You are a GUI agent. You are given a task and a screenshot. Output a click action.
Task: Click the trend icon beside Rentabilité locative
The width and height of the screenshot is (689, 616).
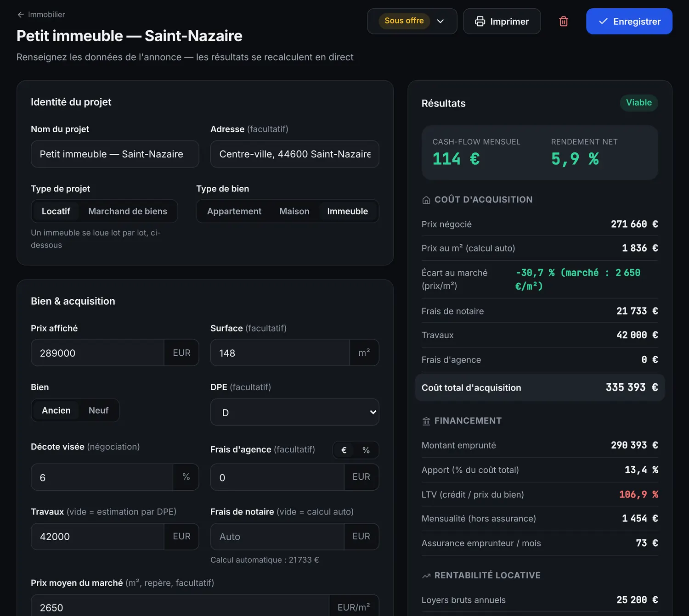coord(426,576)
